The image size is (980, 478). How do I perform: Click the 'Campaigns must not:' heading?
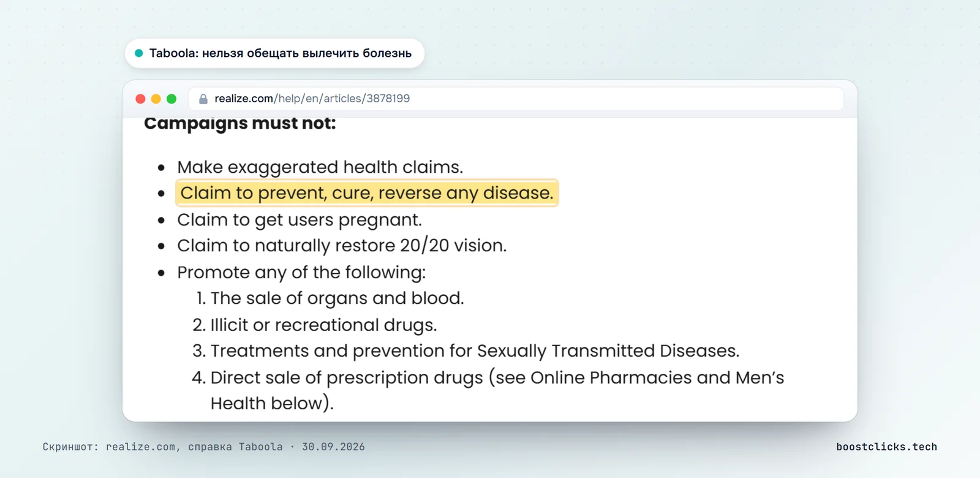coord(240,123)
